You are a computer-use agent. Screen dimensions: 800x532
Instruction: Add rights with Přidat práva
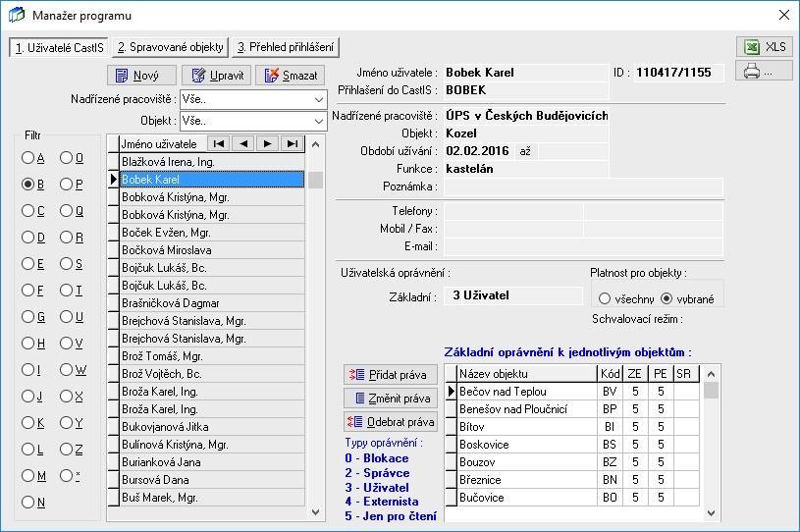point(391,375)
